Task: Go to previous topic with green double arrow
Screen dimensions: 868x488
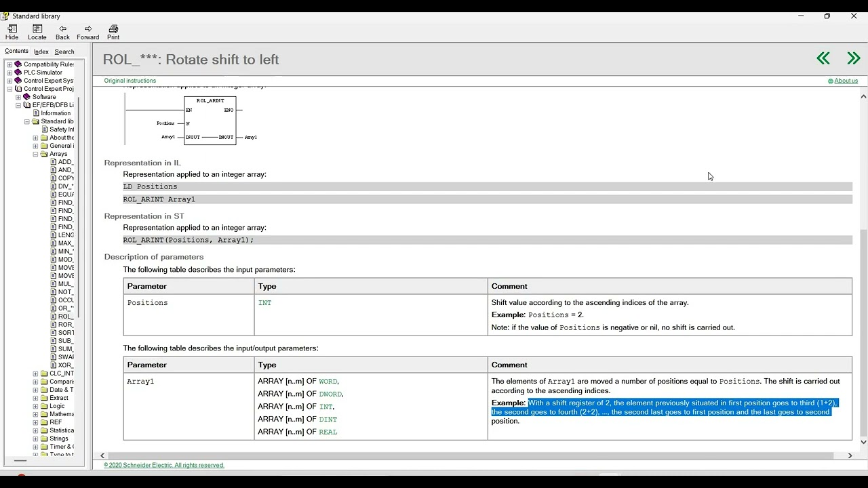Action: (823, 59)
